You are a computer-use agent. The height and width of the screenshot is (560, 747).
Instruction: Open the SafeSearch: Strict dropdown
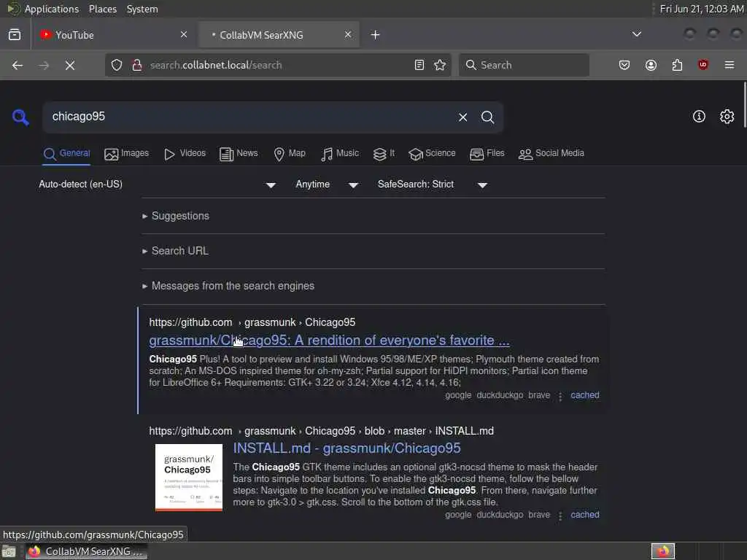click(432, 184)
